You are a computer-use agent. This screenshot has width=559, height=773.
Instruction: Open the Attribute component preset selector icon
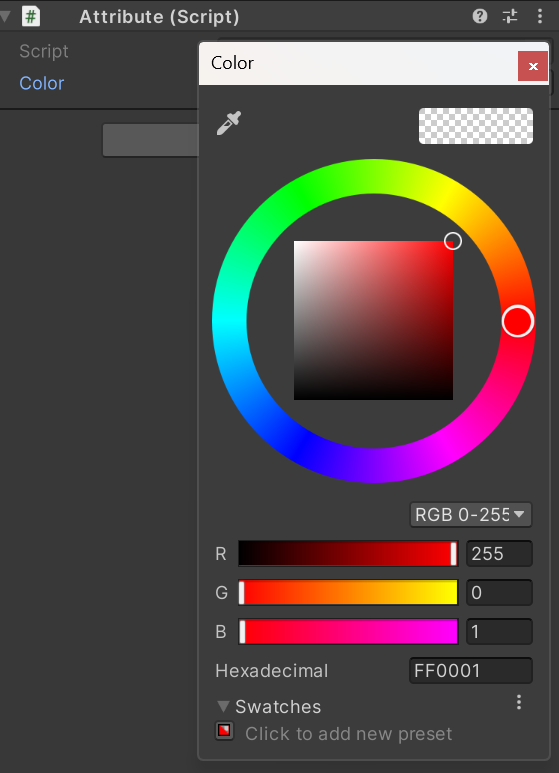click(x=510, y=16)
